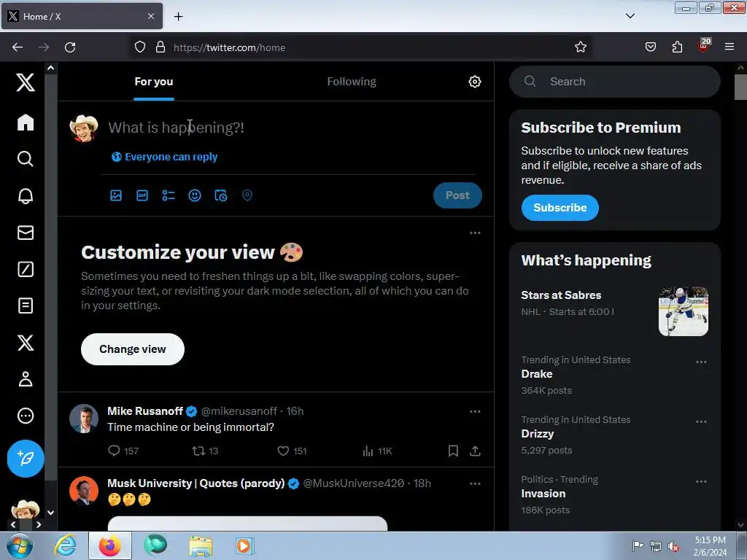This screenshot has height=560, width=747.
Task: Open Messages envelope icon
Action: click(x=26, y=233)
